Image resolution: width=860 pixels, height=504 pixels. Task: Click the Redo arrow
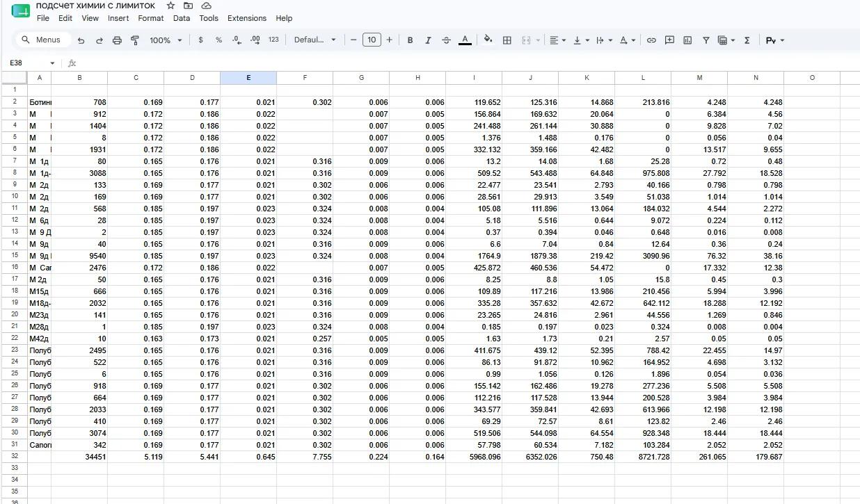(99, 40)
